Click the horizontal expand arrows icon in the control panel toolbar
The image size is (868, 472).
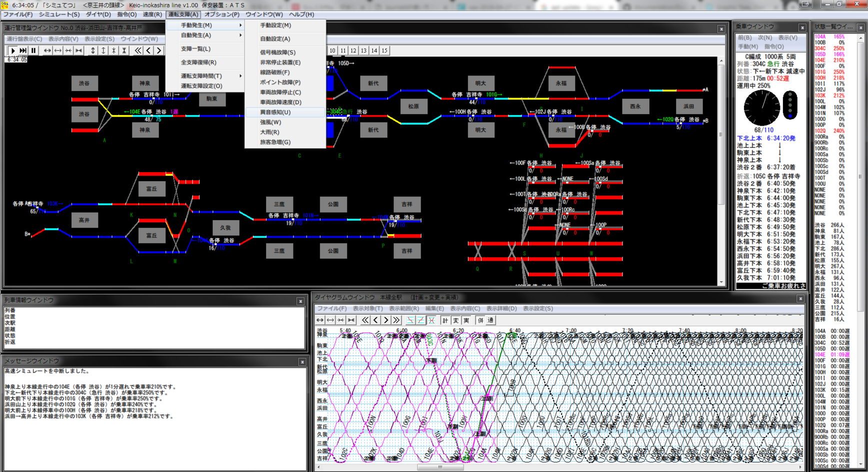coord(47,51)
